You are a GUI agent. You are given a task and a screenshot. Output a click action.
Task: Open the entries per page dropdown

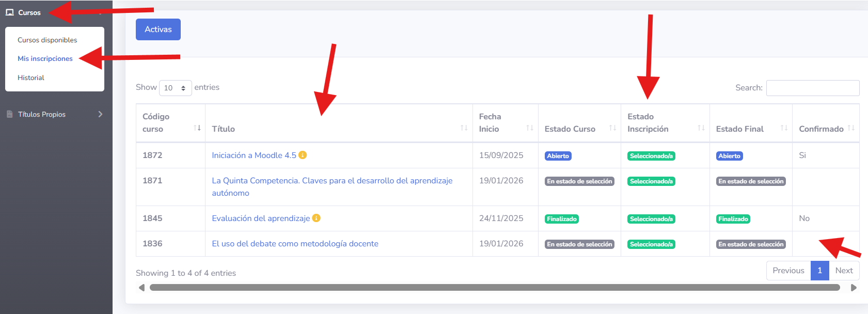[x=175, y=88]
